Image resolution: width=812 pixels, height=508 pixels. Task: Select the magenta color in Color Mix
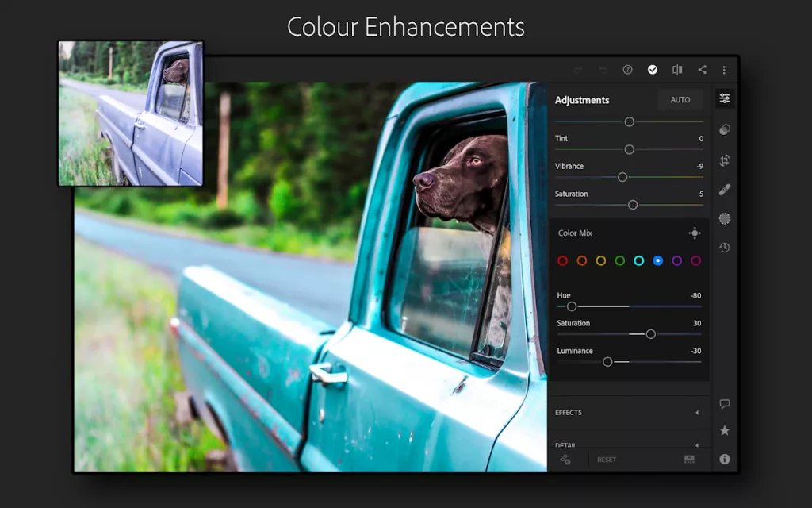[x=696, y=260]
